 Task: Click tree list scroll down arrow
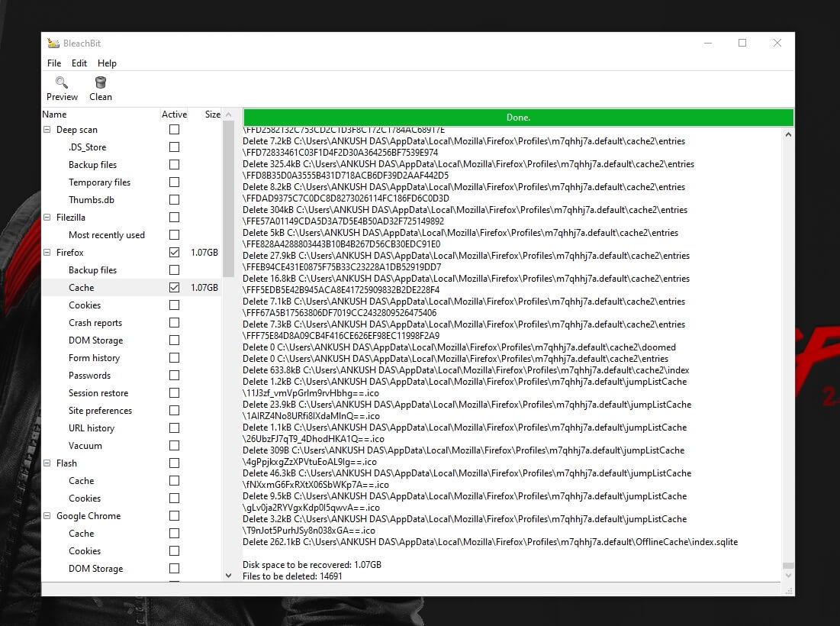coord(229,576)
